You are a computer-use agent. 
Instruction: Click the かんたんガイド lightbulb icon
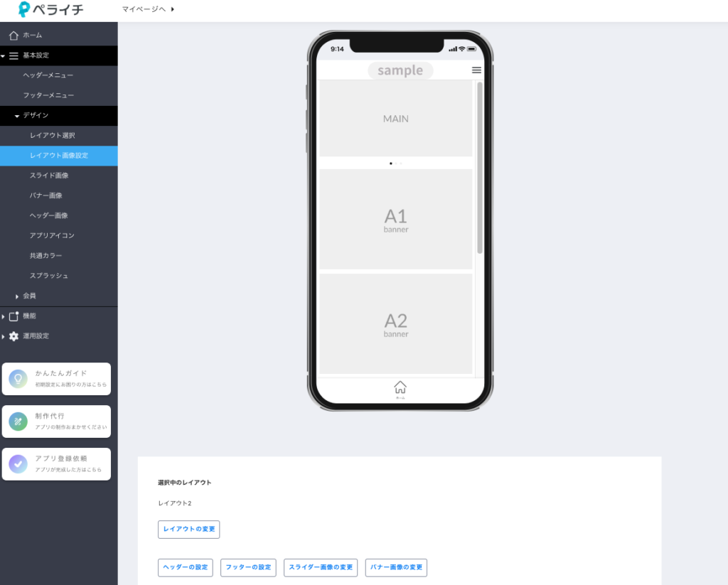pyautogui.click(x=18, y=379)
